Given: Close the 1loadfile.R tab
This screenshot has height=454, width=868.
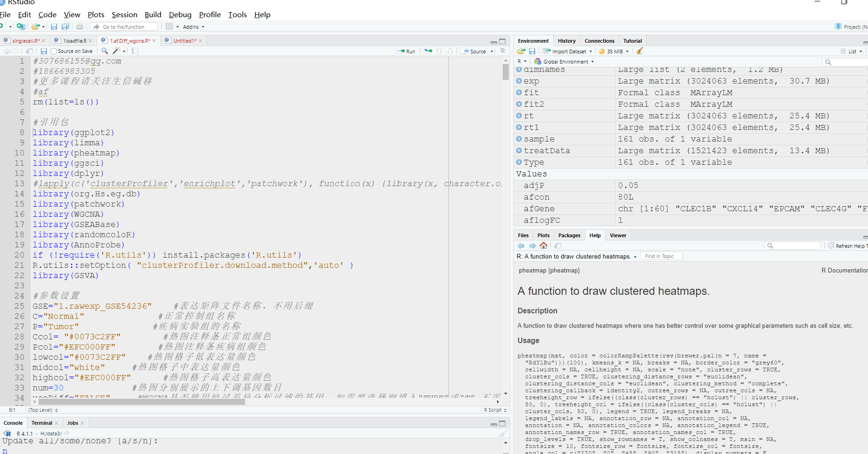Looking at the screenshot, I should [91, 41].
